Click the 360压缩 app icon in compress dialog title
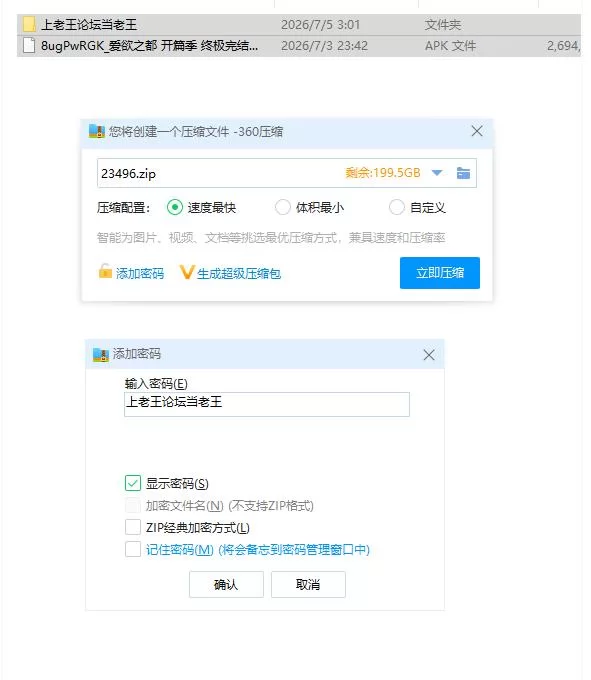The width and height of the screenshot is (591, 680). (97, 131)
